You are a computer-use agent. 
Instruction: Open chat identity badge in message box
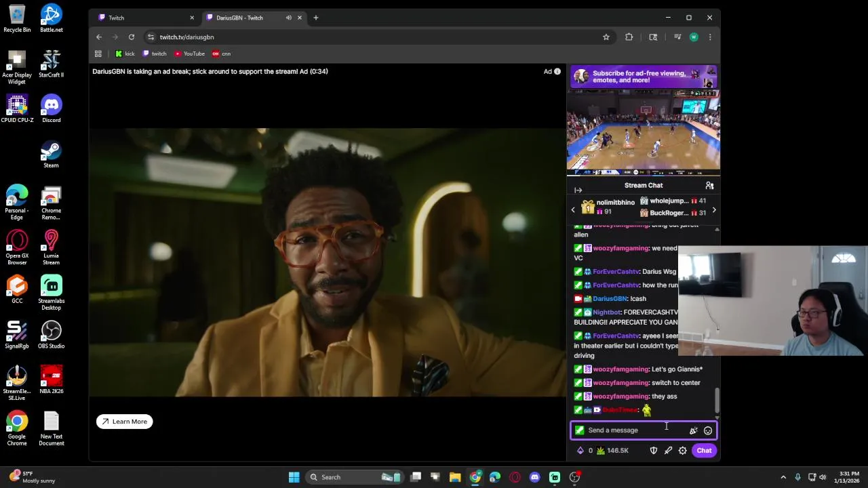point(579,430)
